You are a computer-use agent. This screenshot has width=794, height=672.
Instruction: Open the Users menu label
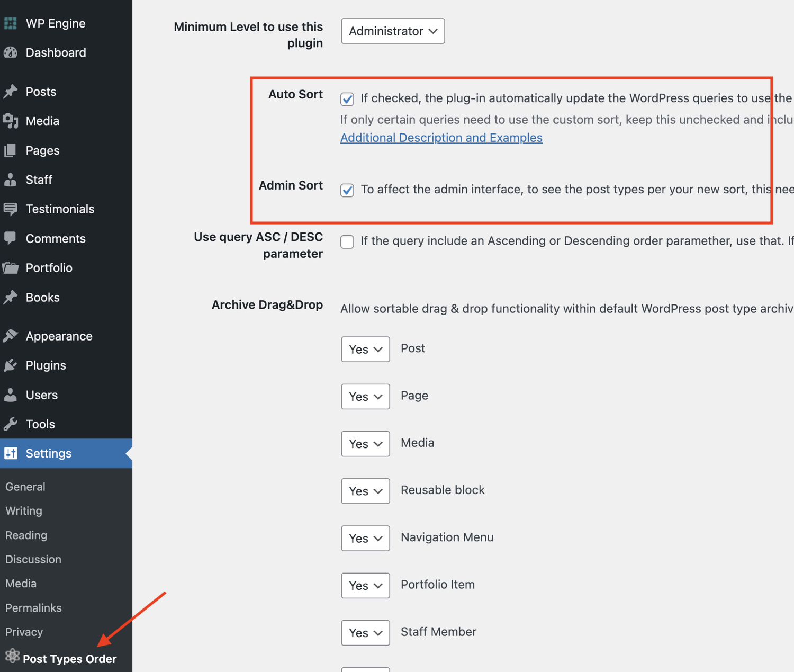(x=42, y=395)
